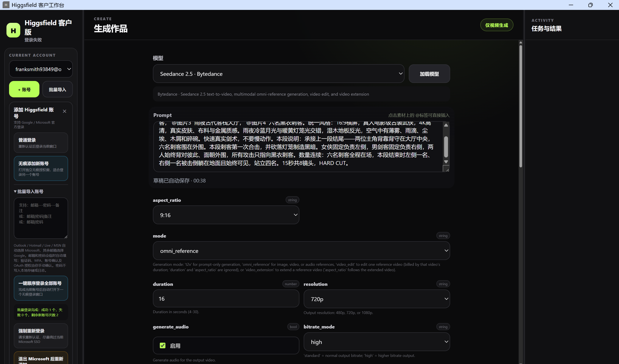Viewport: 619px width, 364px height.
Task: Click the batch import accounts textarea
Action: pyautogui.click(x=41, y=218)
